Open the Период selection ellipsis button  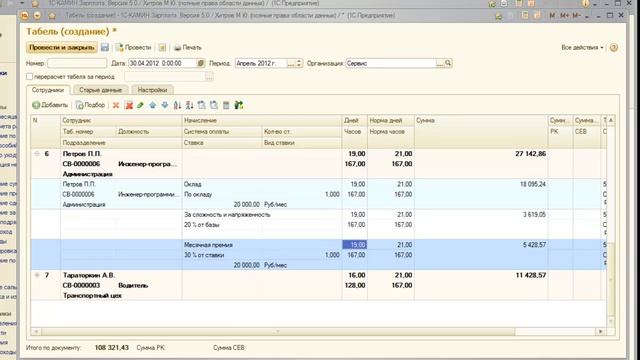291,63
